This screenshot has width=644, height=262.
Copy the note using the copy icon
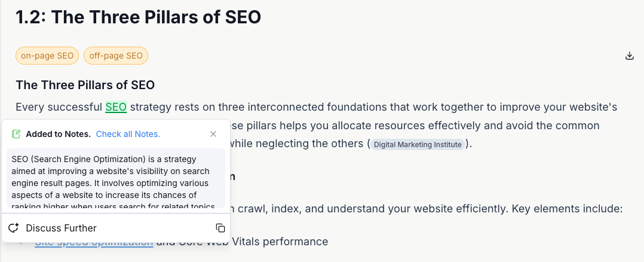click(220, 228)
